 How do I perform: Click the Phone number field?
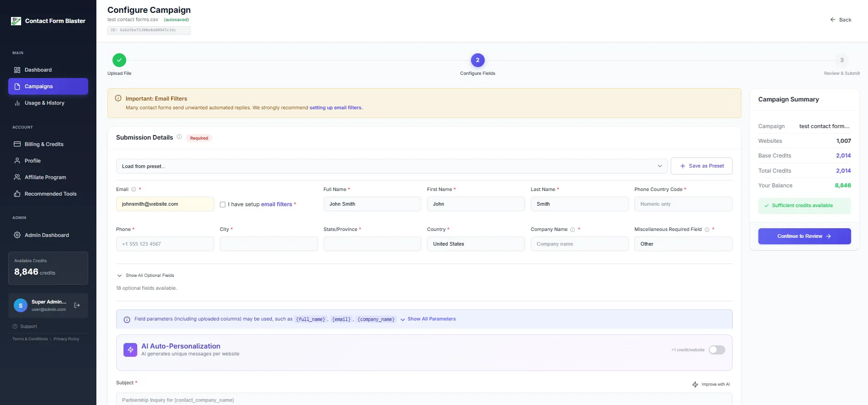(x=165, y=244)
